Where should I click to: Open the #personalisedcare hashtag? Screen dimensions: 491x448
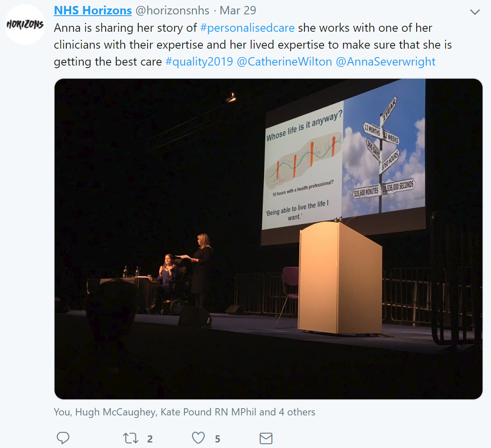tap(247, 28)
